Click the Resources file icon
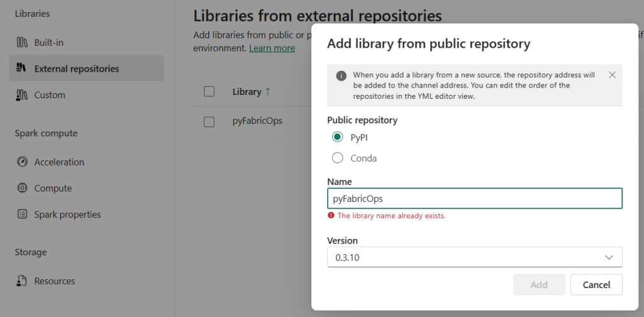This screenshot has height=317, width=644. coord(22,281)
